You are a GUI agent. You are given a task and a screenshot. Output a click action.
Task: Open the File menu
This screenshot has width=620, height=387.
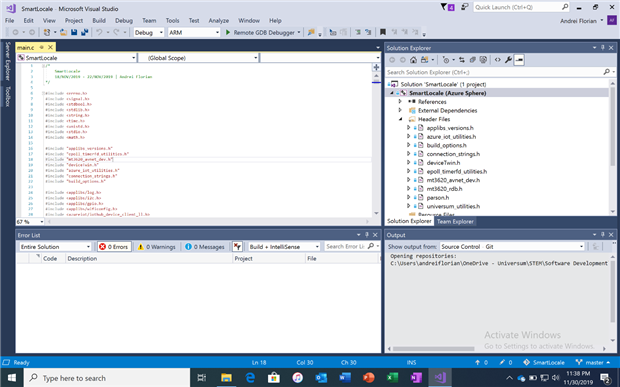click(x=9, y=21)
